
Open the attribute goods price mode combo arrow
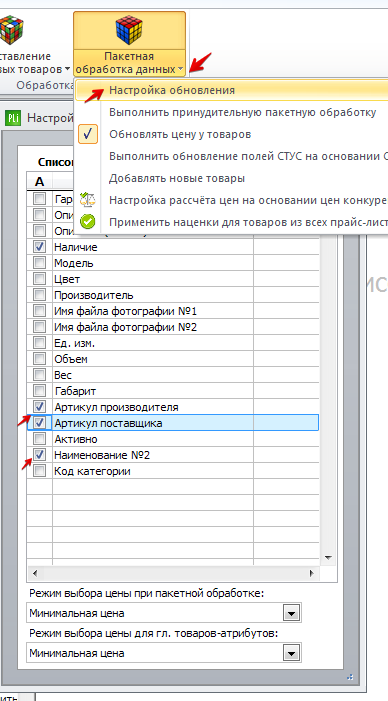pyautogui.click(x=291, y=653)
